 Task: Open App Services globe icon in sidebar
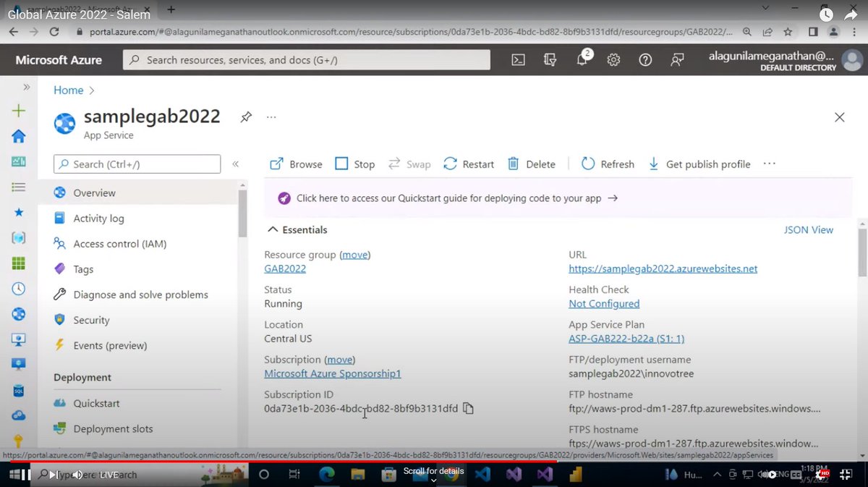tap(19, 314)
